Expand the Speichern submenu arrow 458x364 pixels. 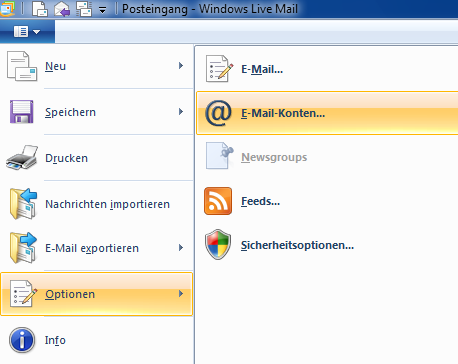[x=181, y=112]
